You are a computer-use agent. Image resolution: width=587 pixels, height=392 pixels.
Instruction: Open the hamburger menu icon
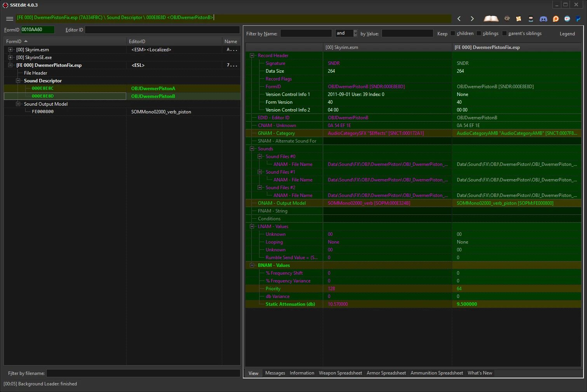click(9, 17)
